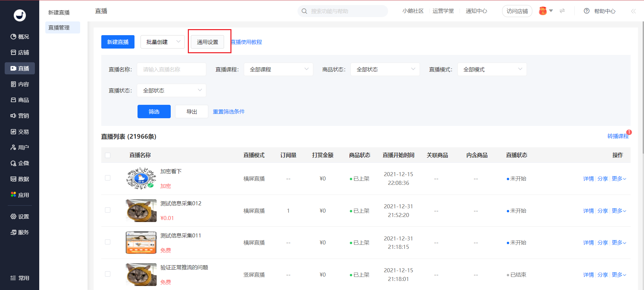Open the 店铺 shop sidebar item
The image size is (644, 290).
click(20, 53)
